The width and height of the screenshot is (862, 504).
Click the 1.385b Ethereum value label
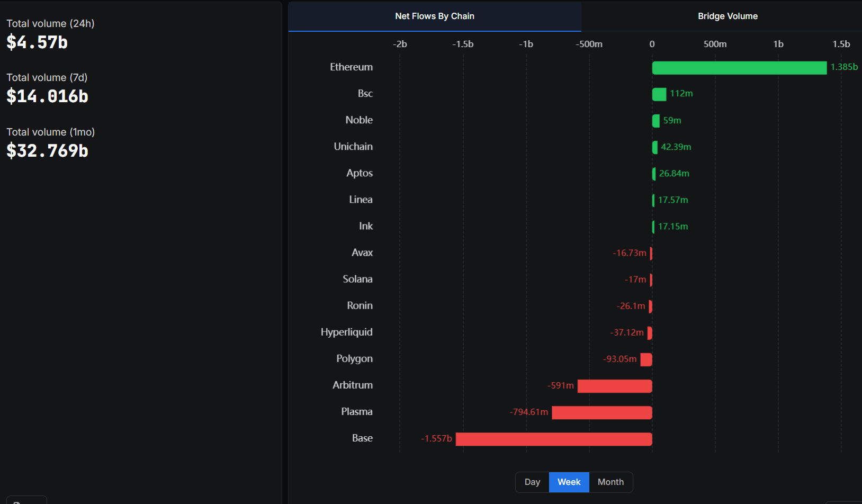[x=843, y=67]
